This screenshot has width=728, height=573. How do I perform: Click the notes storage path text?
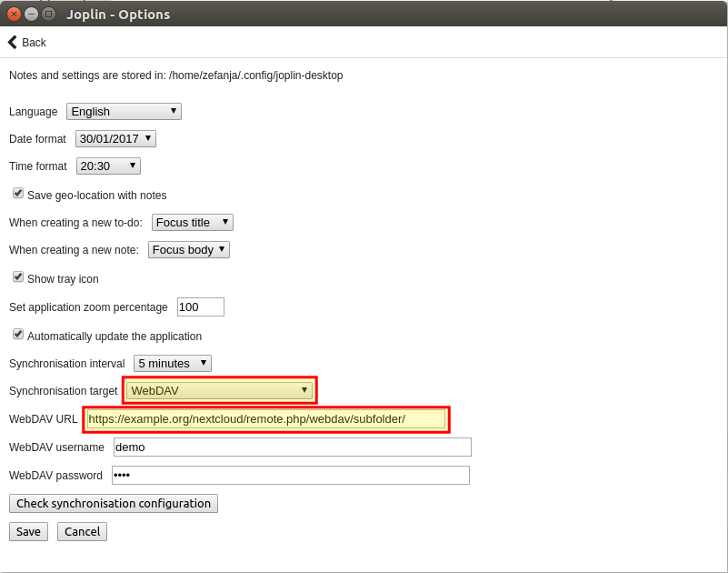pyautogui.click(x=255, y=75)
